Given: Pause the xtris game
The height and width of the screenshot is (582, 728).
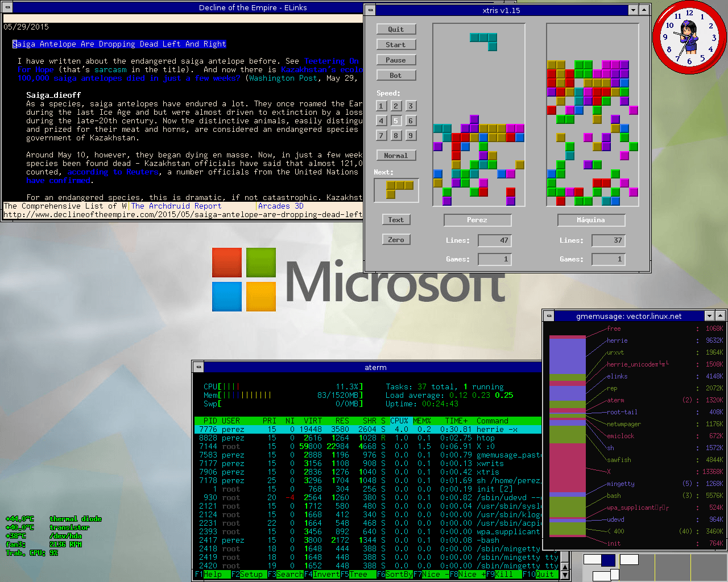Looking at the screenshot, I should pos(396,60).
